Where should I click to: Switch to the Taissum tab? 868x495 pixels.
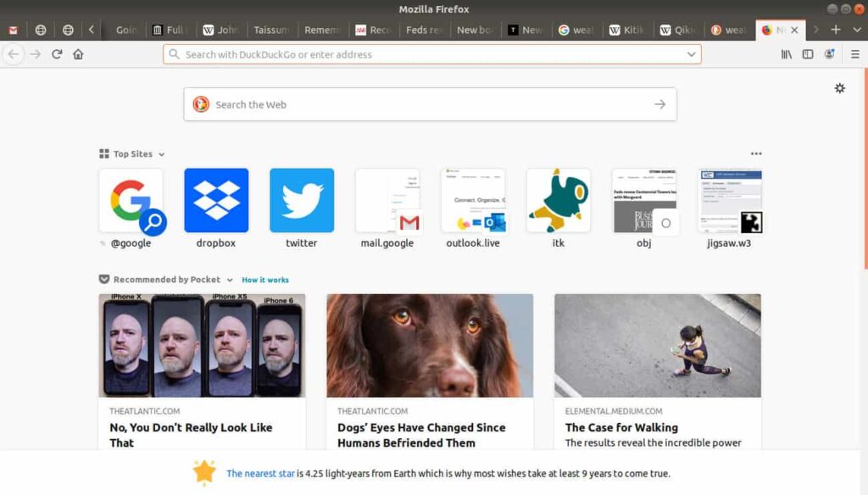pyautogui.click(x=271, y=30)
